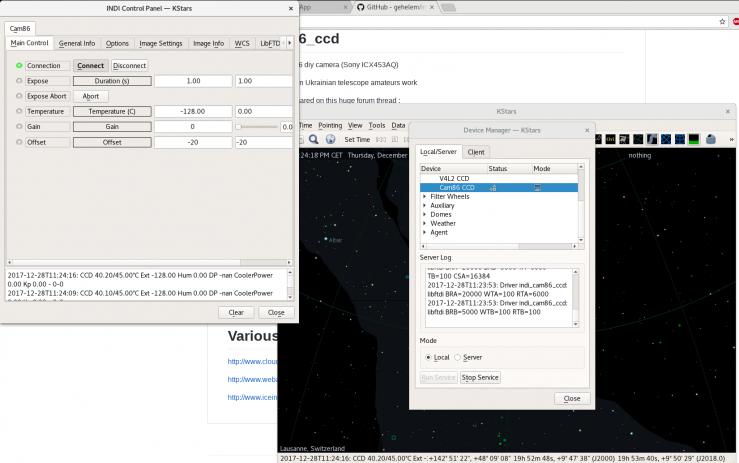The height and width of the screenshot is (463, 739).
Task: Switch to the WCS tab
Action: (242, 43)
